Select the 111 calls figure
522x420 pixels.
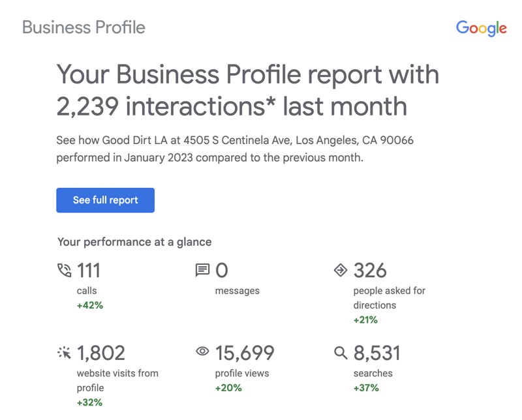(89, 270)
